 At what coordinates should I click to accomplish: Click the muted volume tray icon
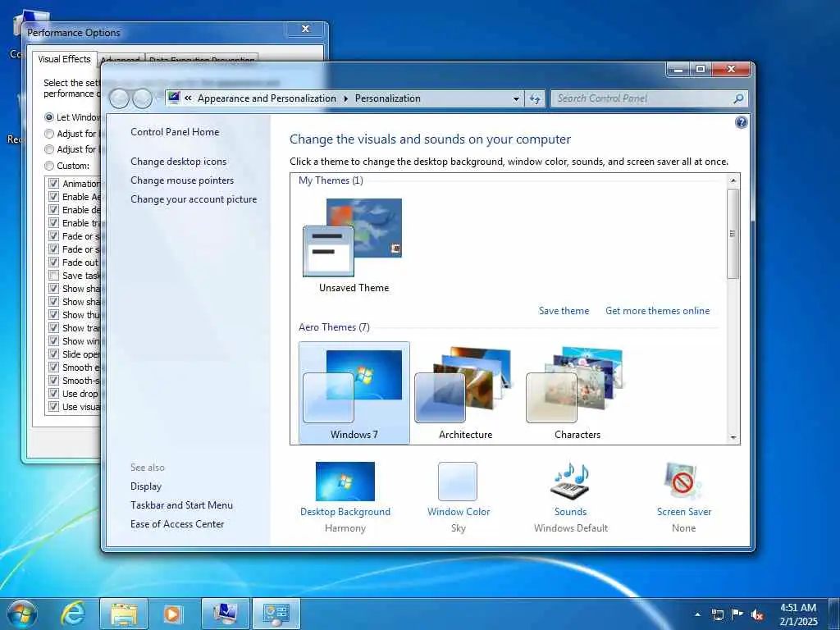[757, 614]
